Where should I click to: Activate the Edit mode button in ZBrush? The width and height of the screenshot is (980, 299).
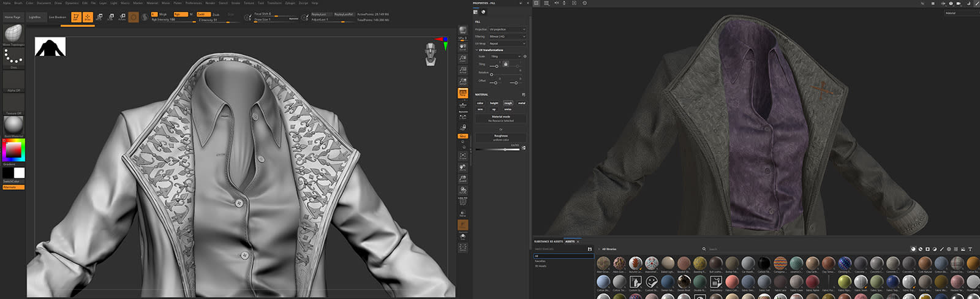coord(76,17)
